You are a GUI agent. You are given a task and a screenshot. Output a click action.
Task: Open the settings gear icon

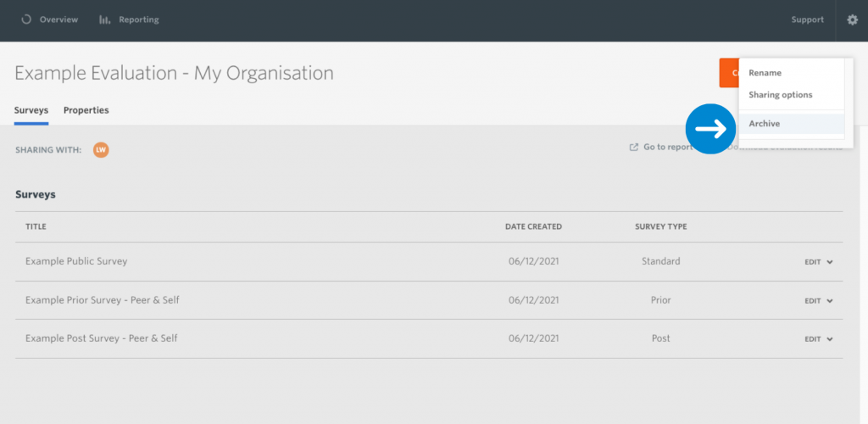click(852, 20)
